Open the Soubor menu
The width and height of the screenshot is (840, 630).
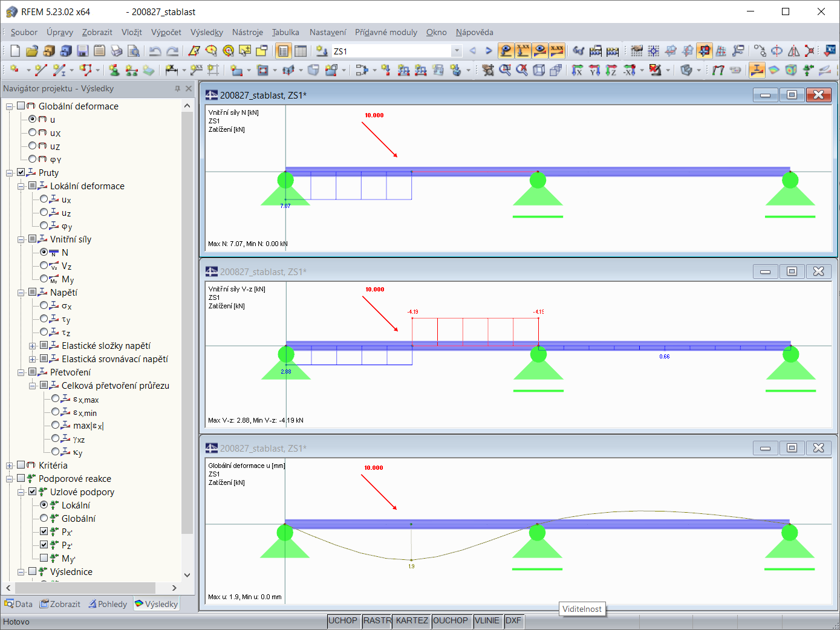[24, 32]
